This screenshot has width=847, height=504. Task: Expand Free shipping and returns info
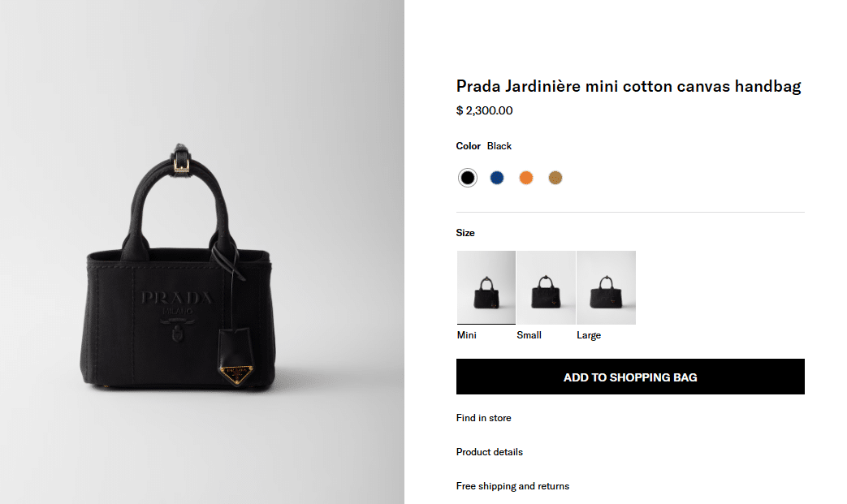tap(512, 486)
